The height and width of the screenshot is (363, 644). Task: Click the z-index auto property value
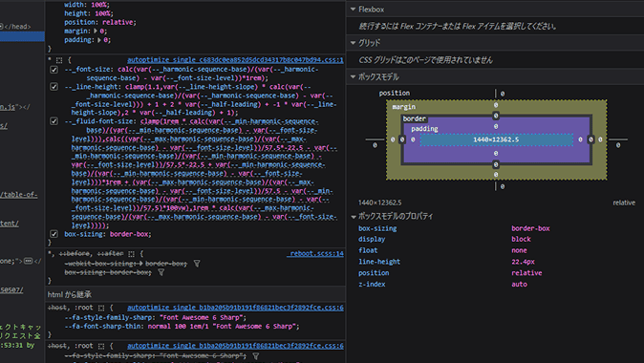coord(519,284)
